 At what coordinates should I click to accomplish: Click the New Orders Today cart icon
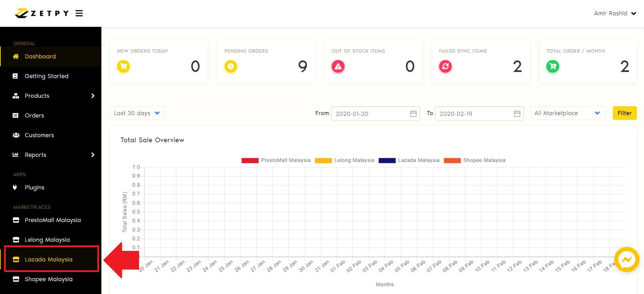(x=123, y=66)
